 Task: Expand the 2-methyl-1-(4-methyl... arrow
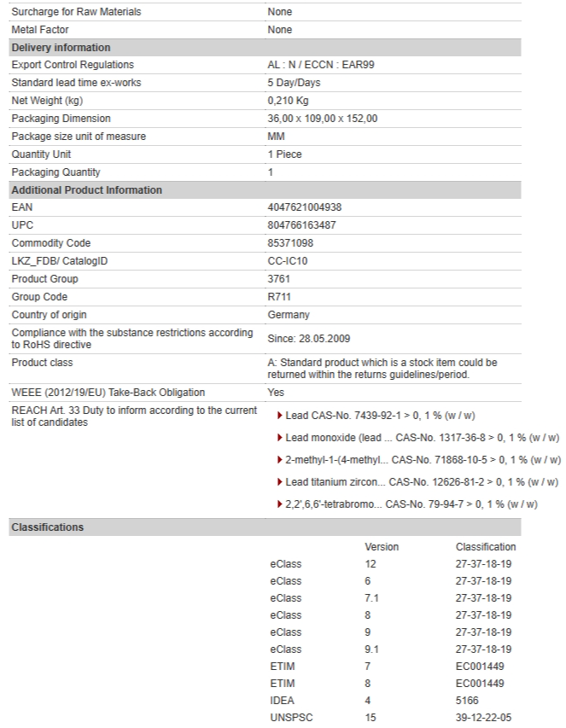279,460
